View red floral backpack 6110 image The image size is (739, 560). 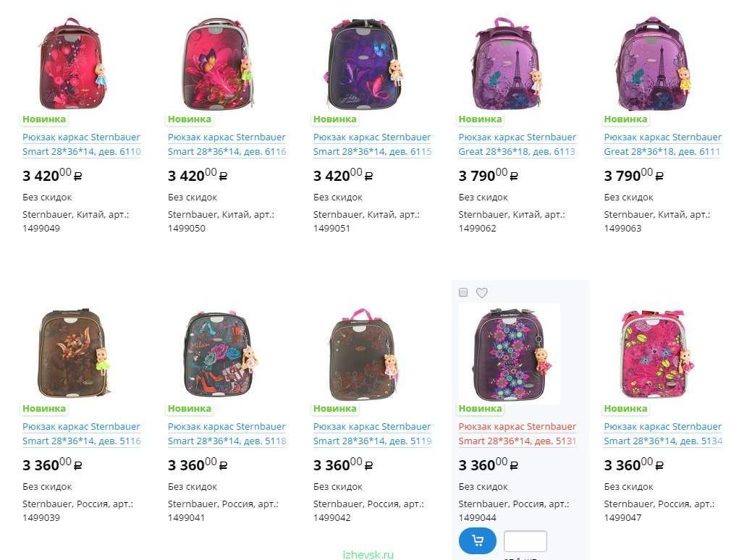point(73,63)
